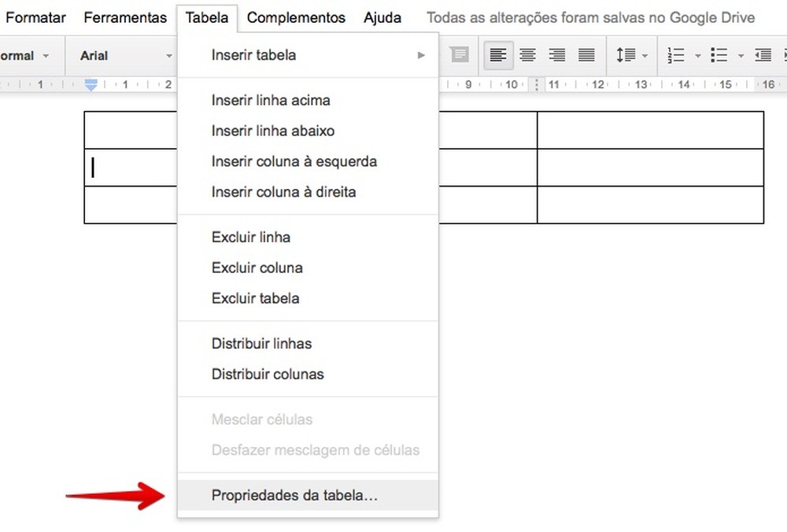The height and width of the screenshot is (532, 787).
Task: Apply center text alignment
Action: coord(527,55)
